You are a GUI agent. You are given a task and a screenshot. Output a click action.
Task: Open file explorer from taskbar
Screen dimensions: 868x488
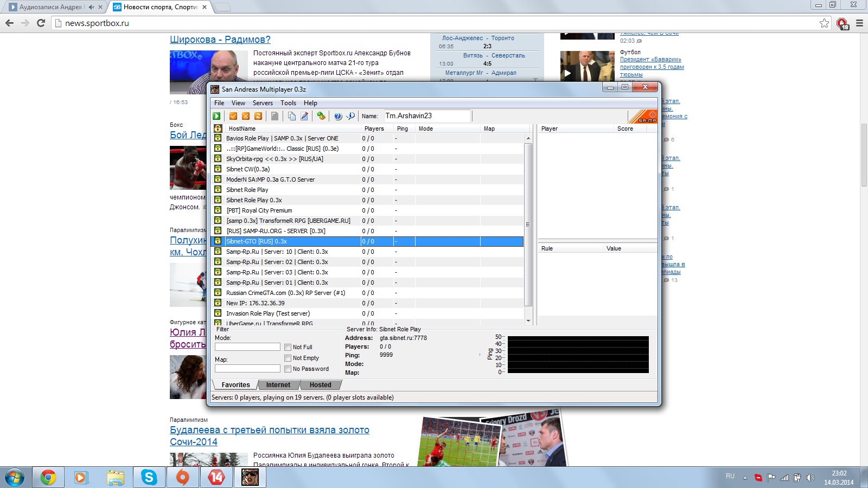click(115, 477)
